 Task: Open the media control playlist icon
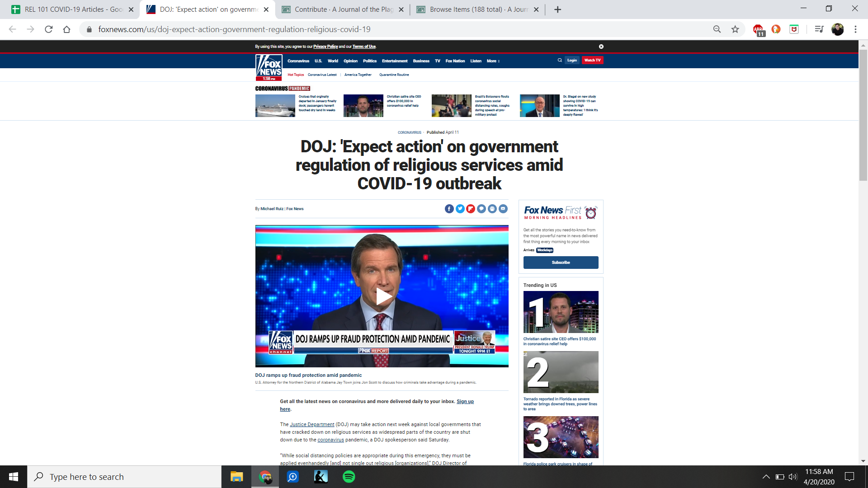pyautogui.click(x=819, y=29)
